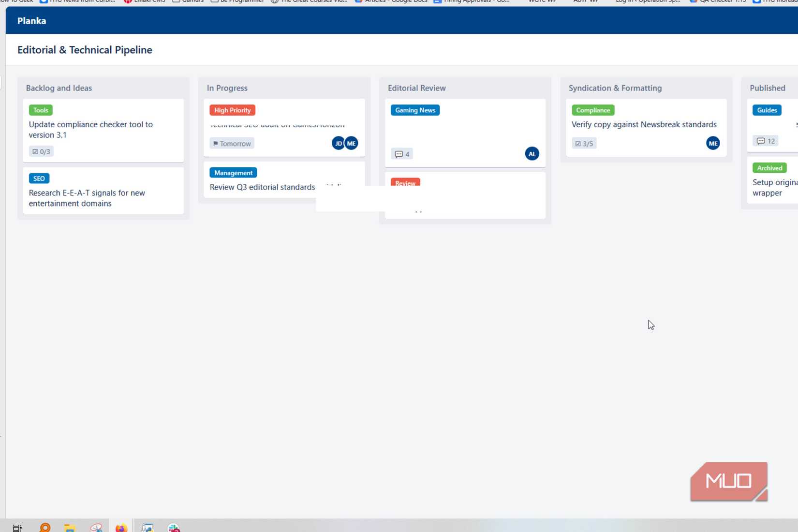Open the Tomorrow due date badge
The height and width of the screenshot is (532, 798).
coord(232,144)
